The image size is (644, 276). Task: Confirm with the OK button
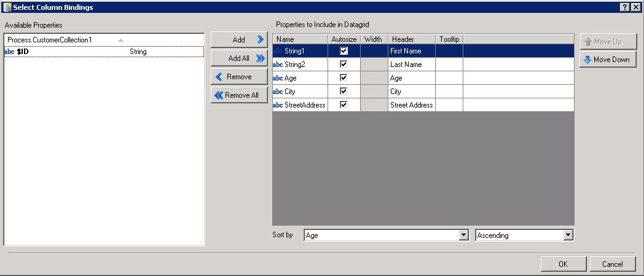(563, 264)
